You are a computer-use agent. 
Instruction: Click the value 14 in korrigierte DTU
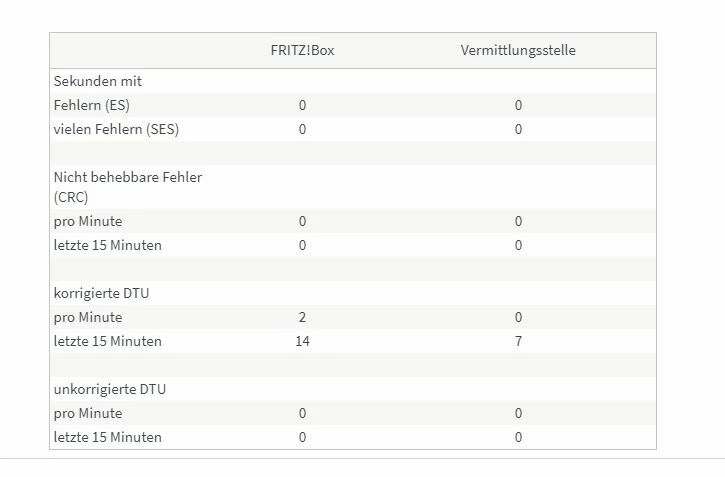point(302,341)
